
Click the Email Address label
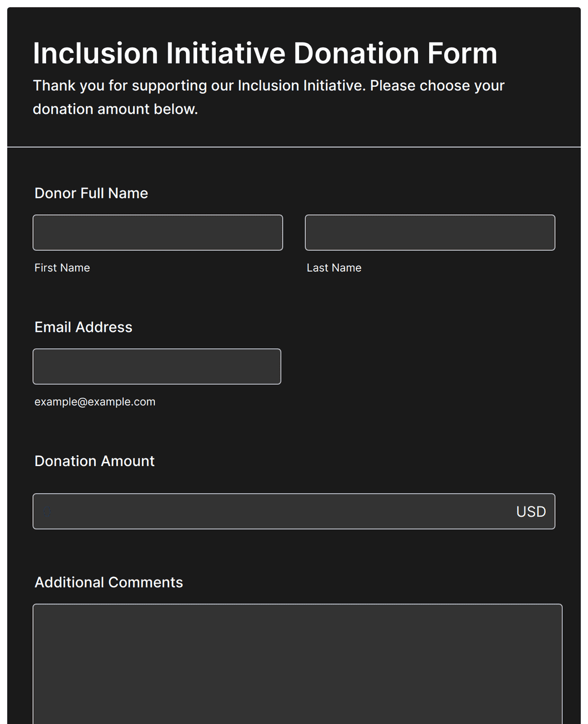click(83, 327)
